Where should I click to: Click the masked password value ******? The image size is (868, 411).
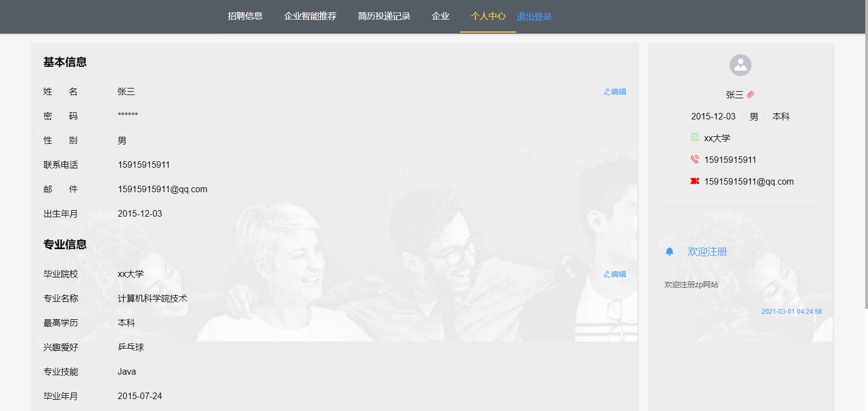128,115
